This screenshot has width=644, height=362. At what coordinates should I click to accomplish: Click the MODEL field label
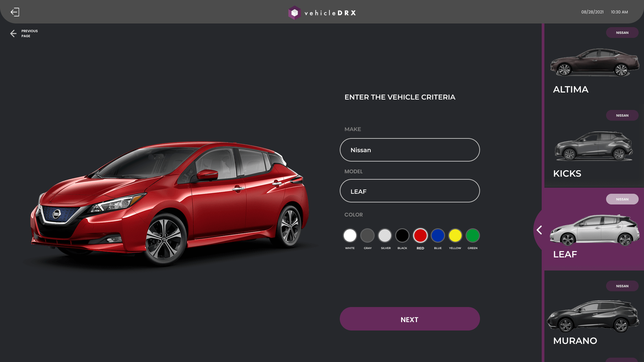pyautogui.click(x=354, y=171)
